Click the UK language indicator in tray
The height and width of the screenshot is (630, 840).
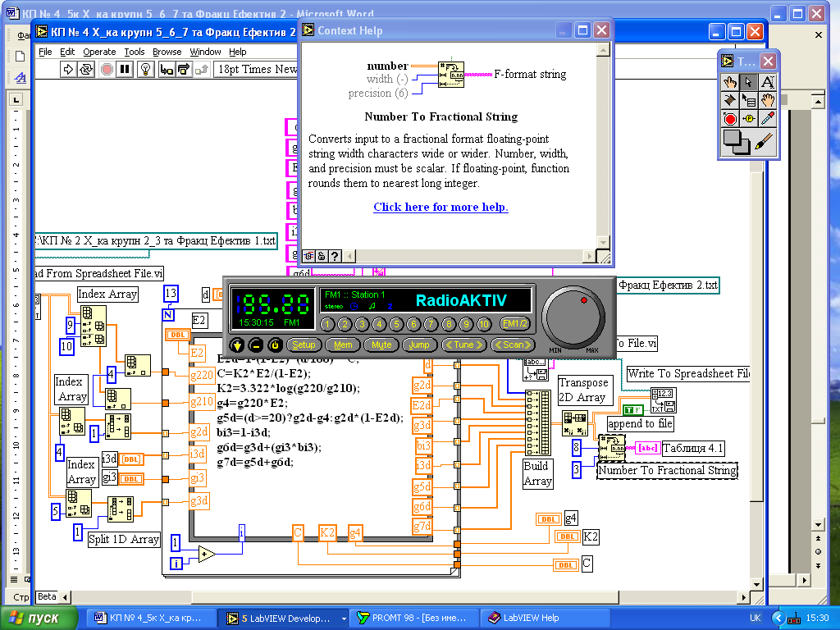(756, 618)
